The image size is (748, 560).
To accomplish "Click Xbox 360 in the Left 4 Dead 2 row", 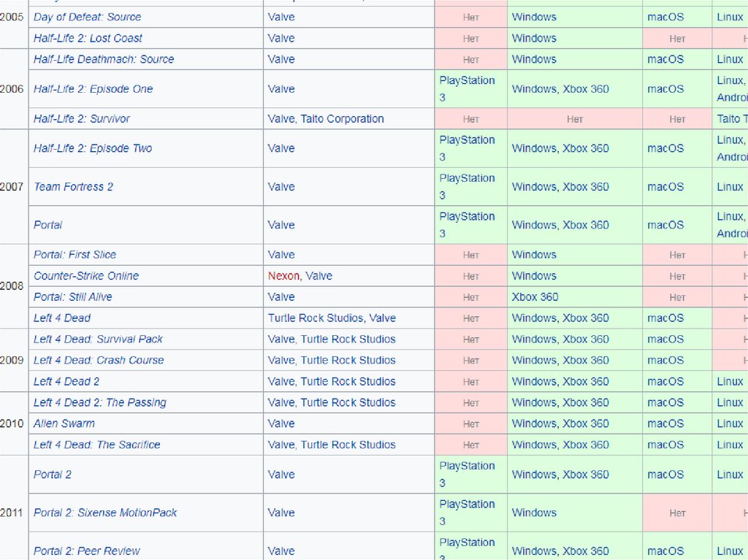I will [585, 382].
